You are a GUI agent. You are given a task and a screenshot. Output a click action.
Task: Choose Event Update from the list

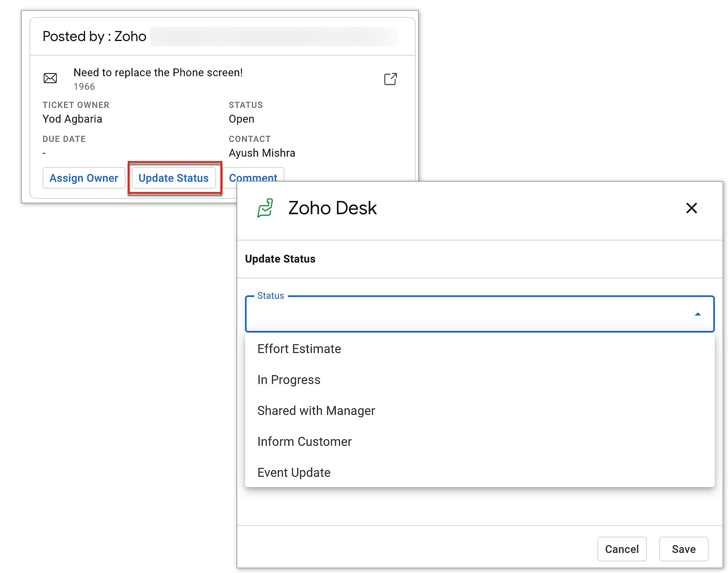(294, 472)
